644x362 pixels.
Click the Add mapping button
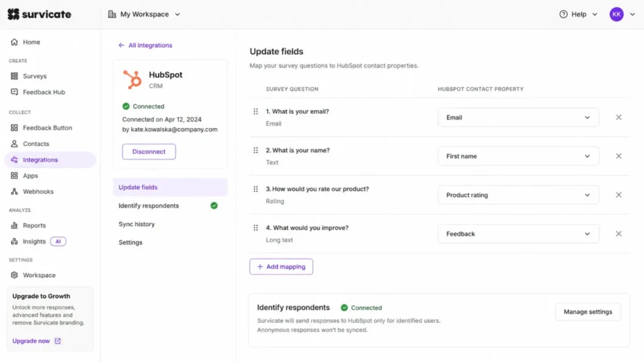point(281,266)
